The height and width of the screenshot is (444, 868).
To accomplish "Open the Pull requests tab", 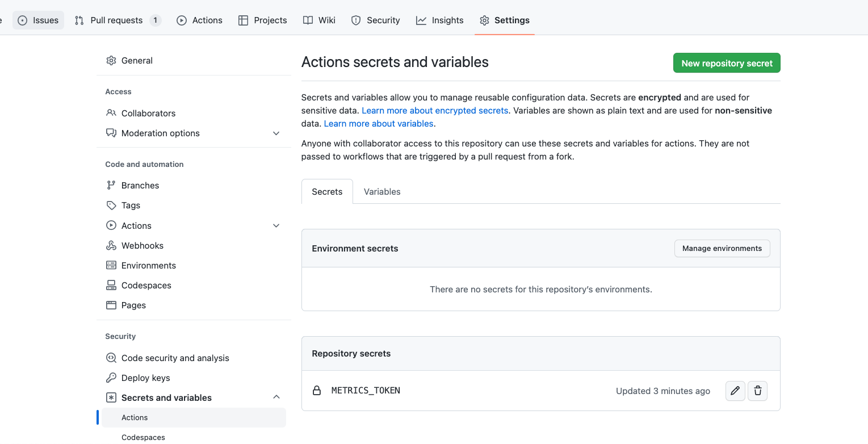I will click(x=118, y=20).
